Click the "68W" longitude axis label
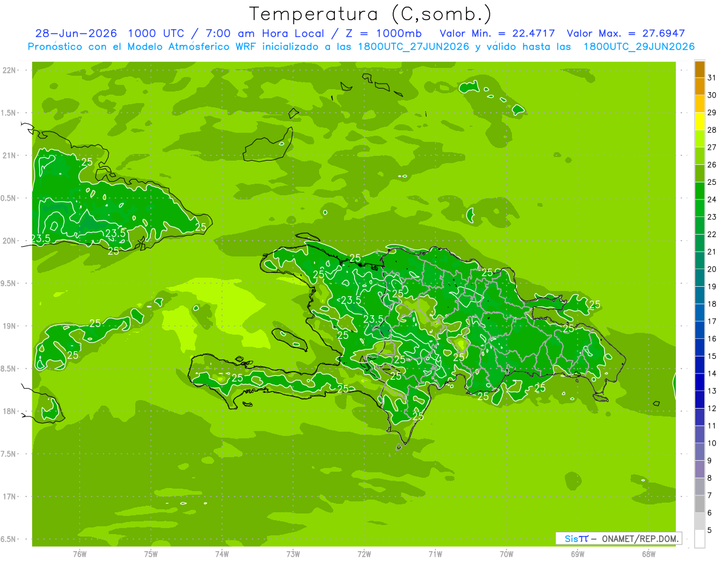 (x=649, y=554)
